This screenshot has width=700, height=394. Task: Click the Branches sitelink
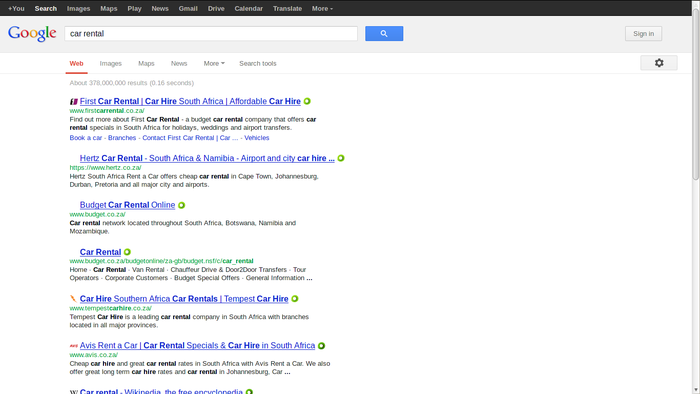click(122, 138)
